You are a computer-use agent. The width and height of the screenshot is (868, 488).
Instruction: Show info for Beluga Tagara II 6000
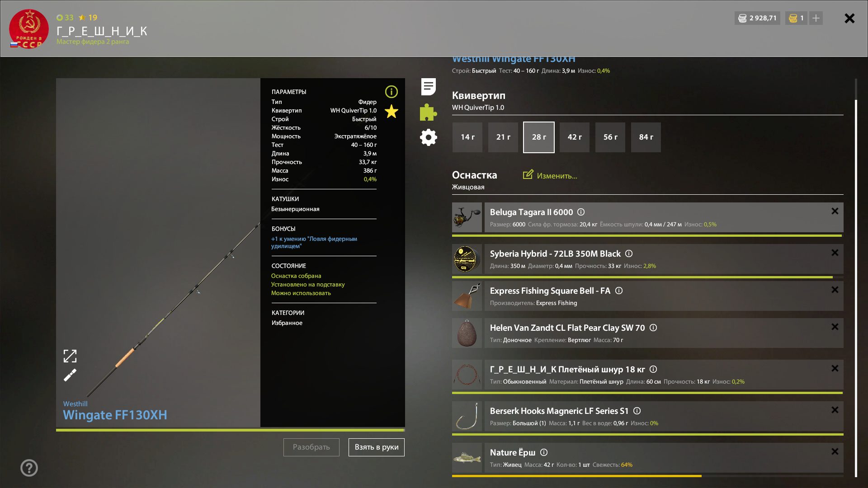tap(581, 212)
